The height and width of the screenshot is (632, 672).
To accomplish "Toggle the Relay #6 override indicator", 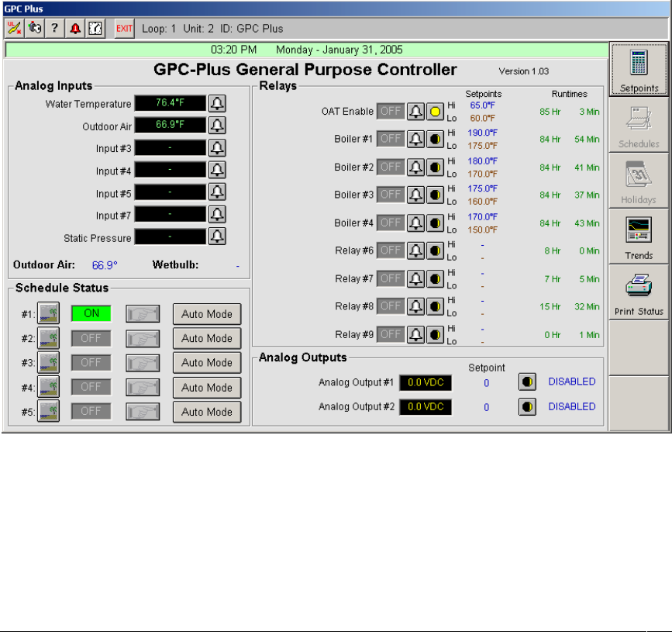I will pos(435,250).
